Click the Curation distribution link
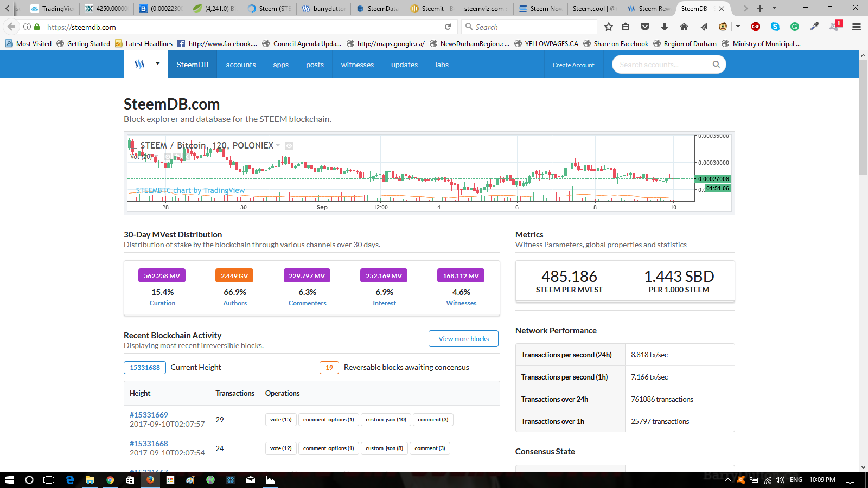 162,303
